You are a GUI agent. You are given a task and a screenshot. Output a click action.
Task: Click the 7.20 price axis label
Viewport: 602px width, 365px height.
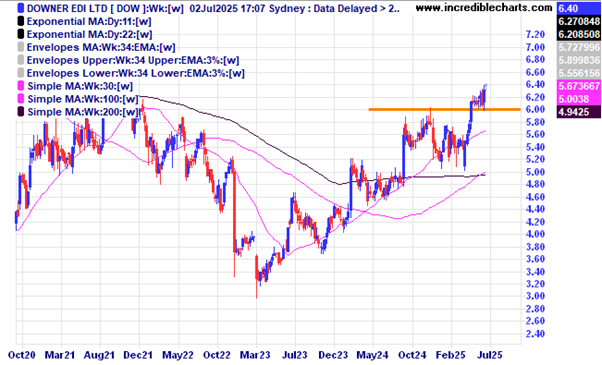[535, 35]
